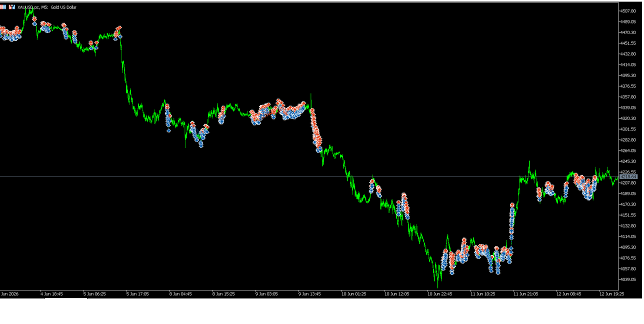644x324 pixels.
Task: Click the 4432.80 price scale label
Action: [x=628, y=54]
